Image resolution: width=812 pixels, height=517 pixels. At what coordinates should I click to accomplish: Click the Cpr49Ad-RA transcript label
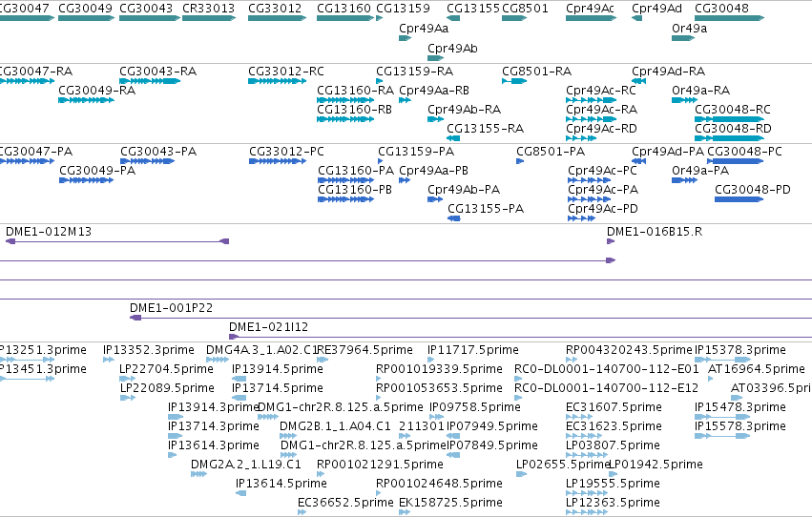tap(668, 71)
